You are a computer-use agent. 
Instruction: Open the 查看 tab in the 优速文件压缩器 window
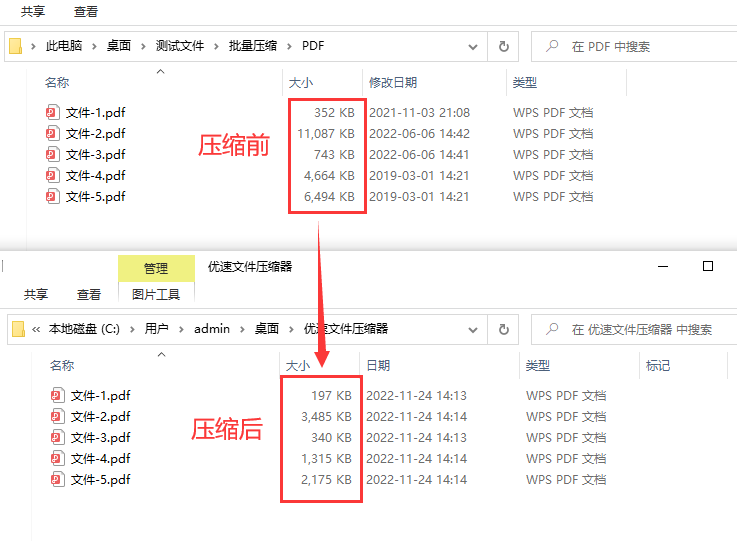point(89,294)
